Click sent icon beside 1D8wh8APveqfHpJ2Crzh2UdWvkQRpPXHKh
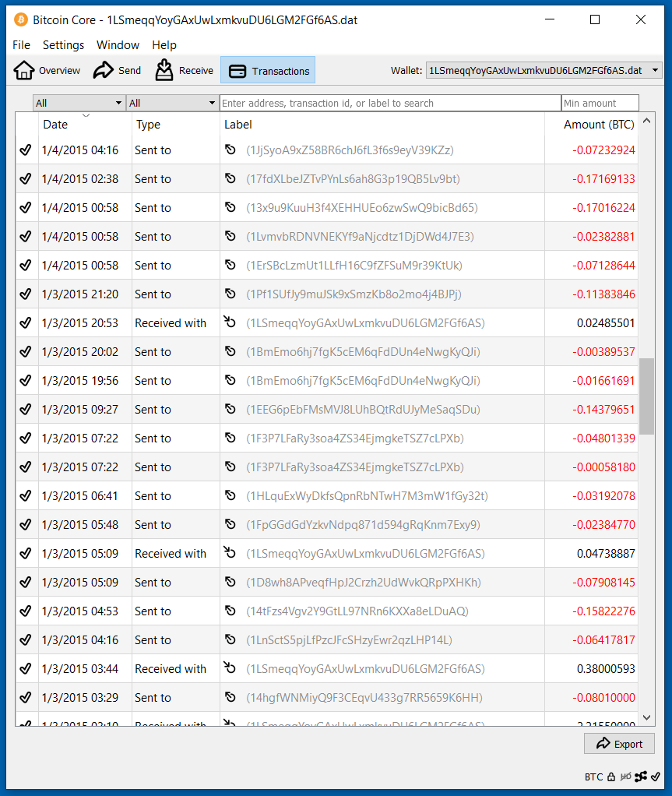This screenshot has height=796, width=672. coord(230,582)
